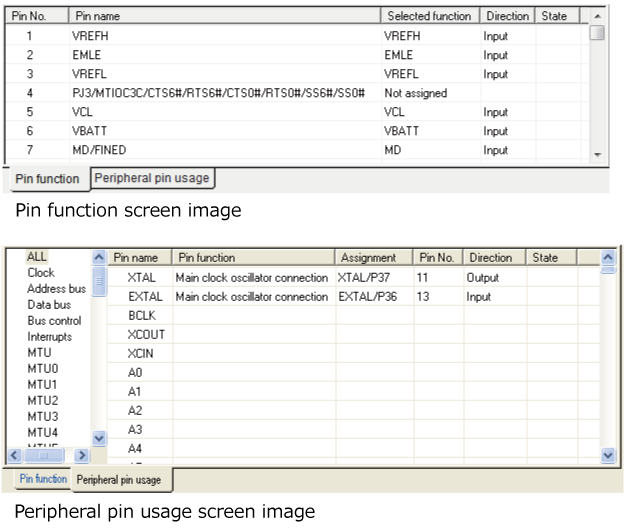Click down arrow of XTAL table scrollbar
The width and height of the screenshot is (625, 530).
608,455
